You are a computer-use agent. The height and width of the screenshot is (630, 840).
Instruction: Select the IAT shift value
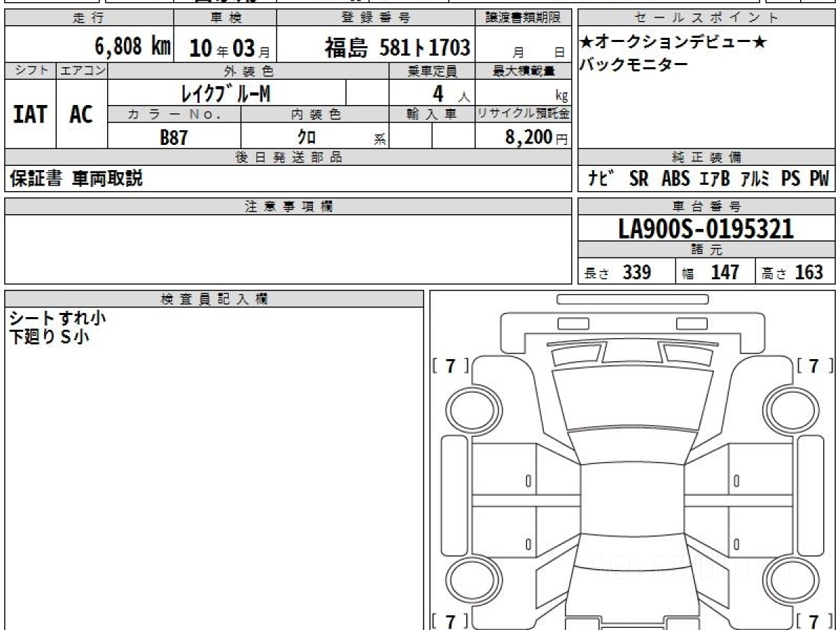[30, 114]
